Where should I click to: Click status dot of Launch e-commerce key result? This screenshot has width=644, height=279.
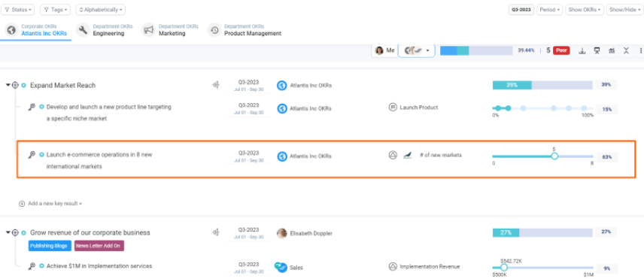pyautogui.click(x=41, y=155)
